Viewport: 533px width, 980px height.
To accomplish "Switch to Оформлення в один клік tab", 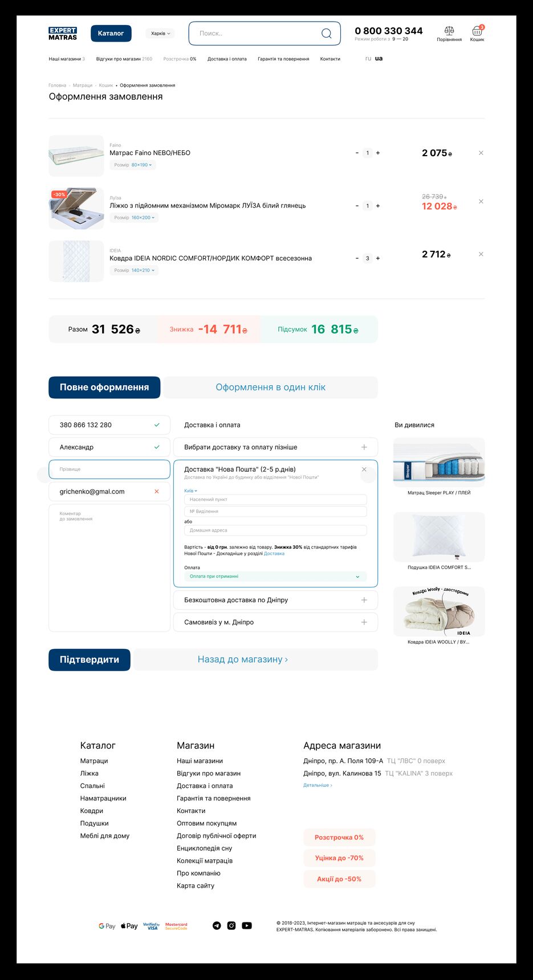I will tap(270, 387).
